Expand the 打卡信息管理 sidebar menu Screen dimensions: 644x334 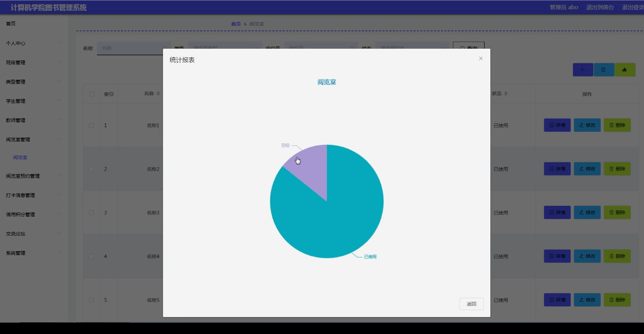34,195
